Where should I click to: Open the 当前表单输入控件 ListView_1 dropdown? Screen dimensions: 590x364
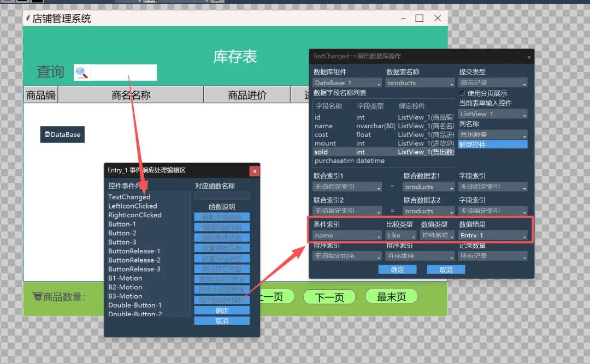click(493, 114)
